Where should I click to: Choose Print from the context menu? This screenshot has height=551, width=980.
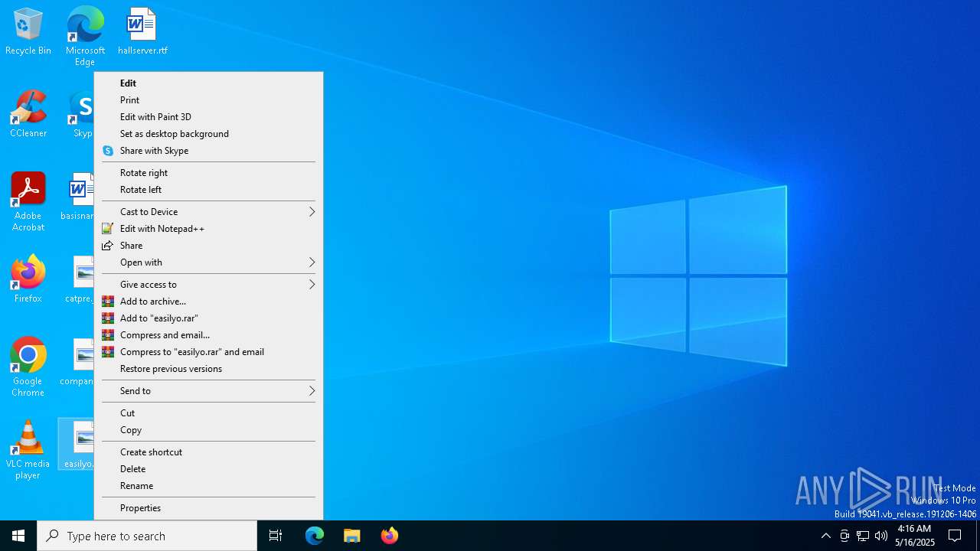click(208, 100)
